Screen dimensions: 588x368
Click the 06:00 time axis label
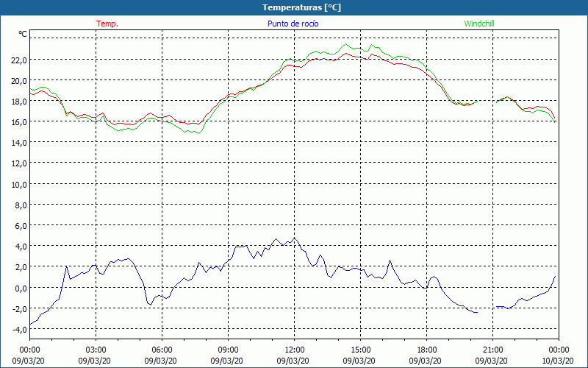click(162, 350)
